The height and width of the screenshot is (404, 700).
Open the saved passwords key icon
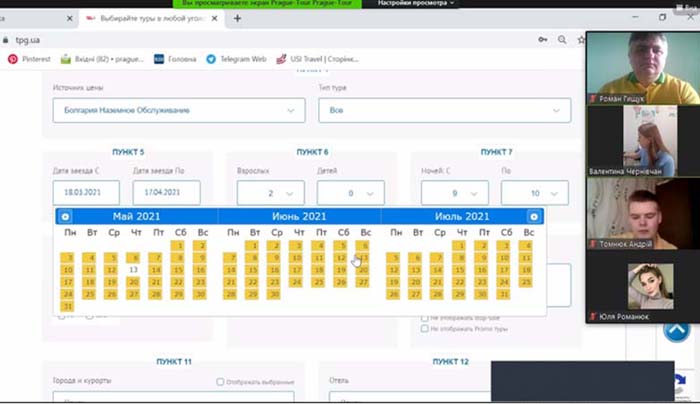[x=542, y=40]
